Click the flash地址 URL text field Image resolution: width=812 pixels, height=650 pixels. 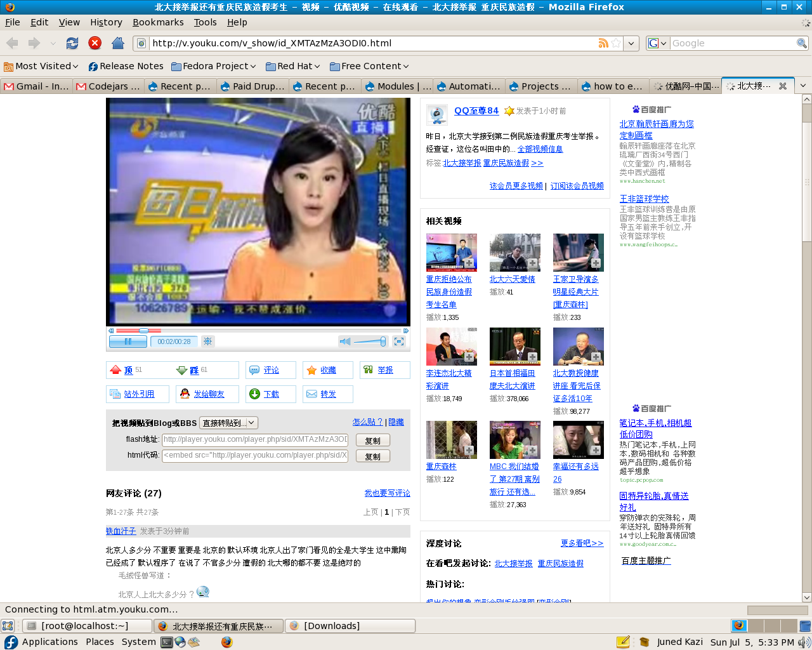coord(255,439)
